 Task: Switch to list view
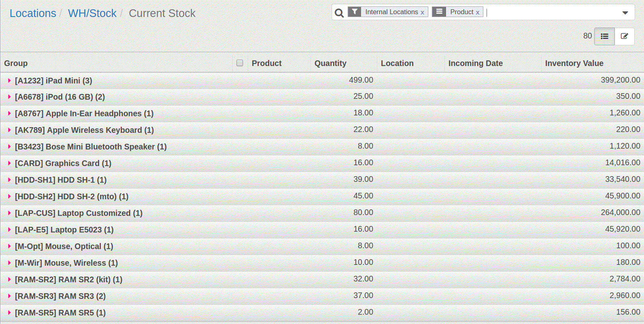pos(604,36)
